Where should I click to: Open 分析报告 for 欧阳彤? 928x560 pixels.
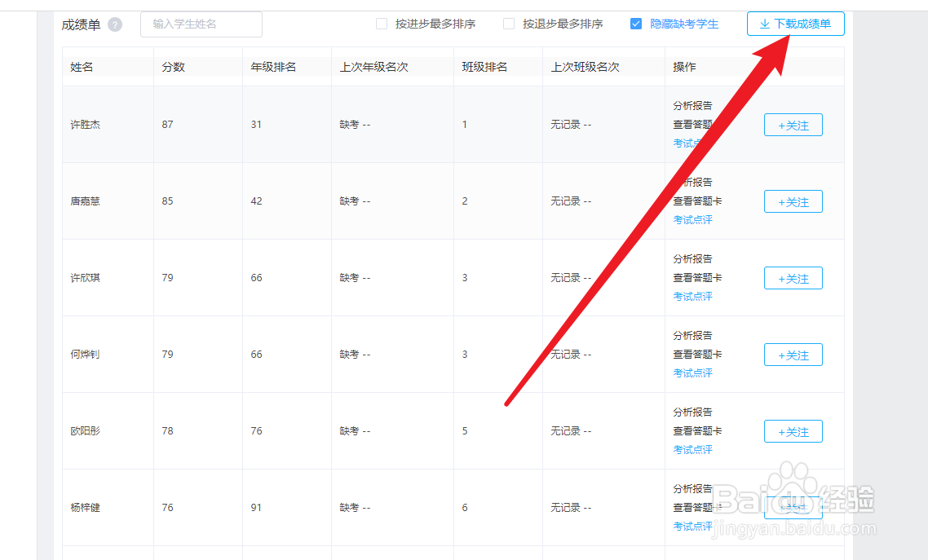click(692, 412)
